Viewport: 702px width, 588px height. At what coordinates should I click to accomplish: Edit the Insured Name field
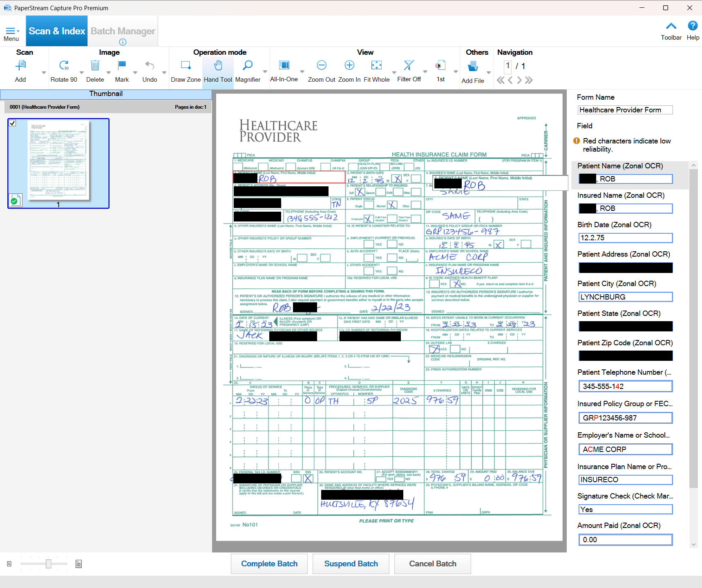(626, 208)
